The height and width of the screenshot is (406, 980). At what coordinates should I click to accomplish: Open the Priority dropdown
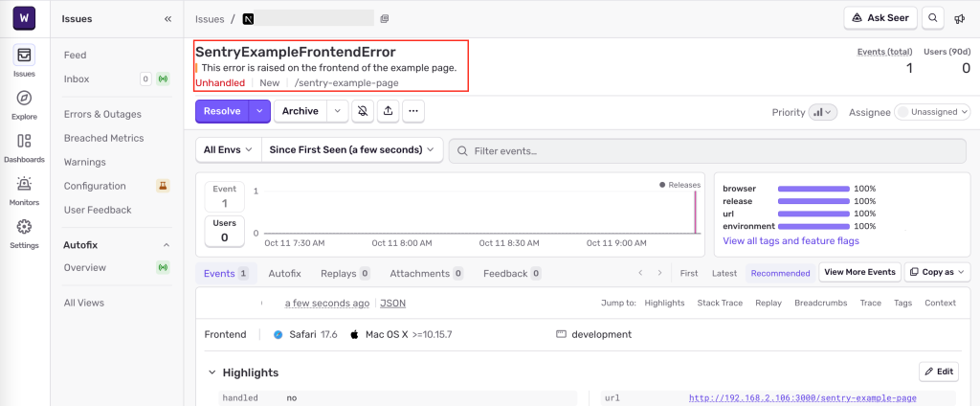point(822,112)
